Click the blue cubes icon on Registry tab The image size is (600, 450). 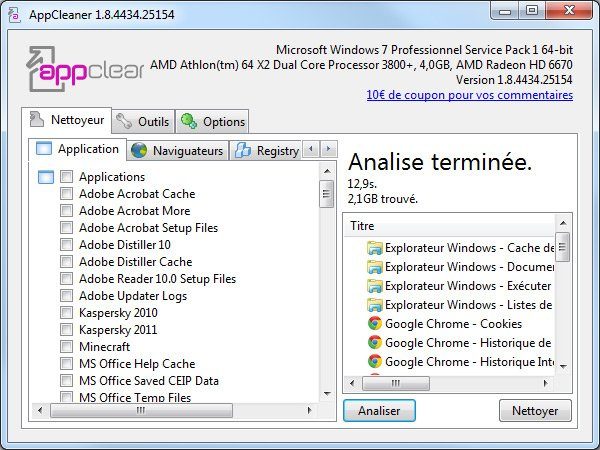[x=243, y=150]
